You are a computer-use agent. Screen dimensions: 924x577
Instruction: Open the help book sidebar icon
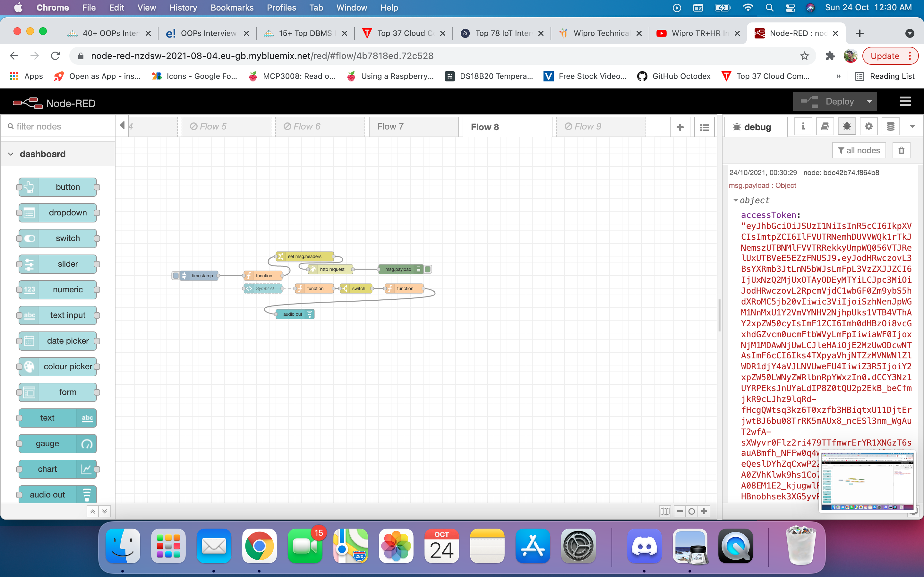tap(825, 127)
